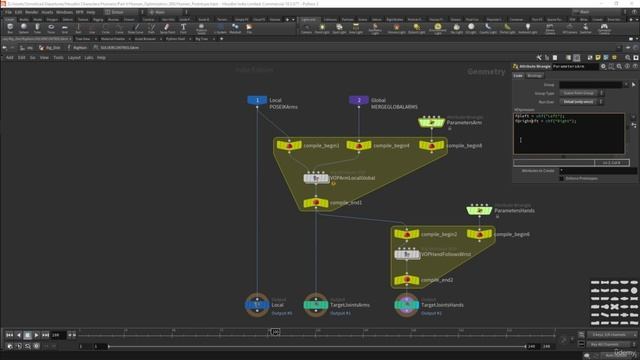640x360 pixels.
Task: Select the ParametersHands wrangle node
Action: (x=479, y=211)
